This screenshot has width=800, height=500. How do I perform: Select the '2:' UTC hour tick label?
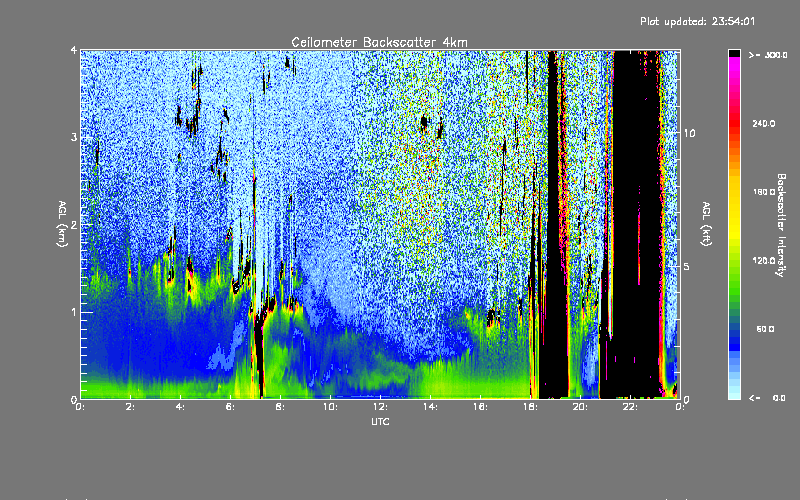[x=130, y=407]
